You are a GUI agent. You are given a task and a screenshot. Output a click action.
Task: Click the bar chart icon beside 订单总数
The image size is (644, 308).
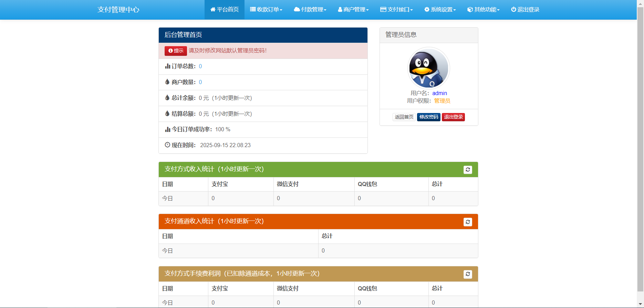[167, 66]
